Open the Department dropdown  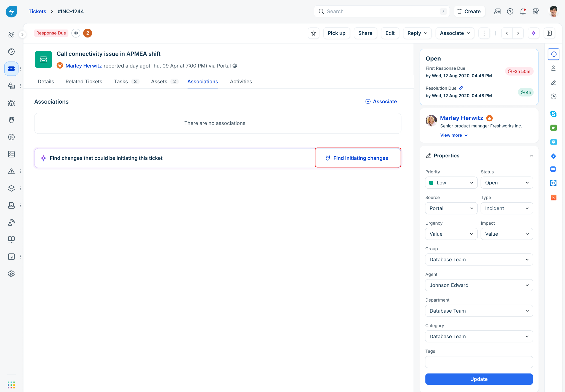pos(479,311)
